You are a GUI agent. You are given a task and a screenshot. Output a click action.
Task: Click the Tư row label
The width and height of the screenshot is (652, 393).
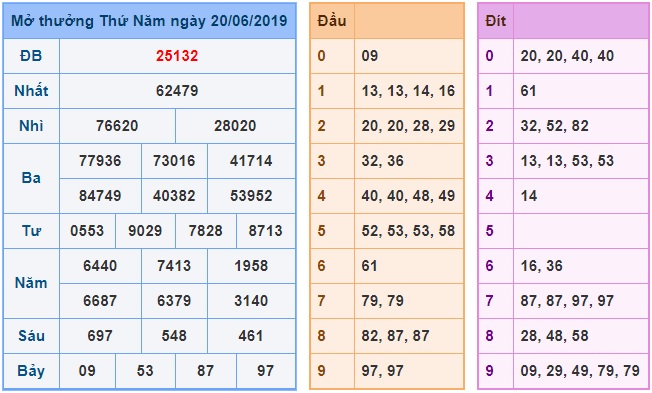point(31,230)
